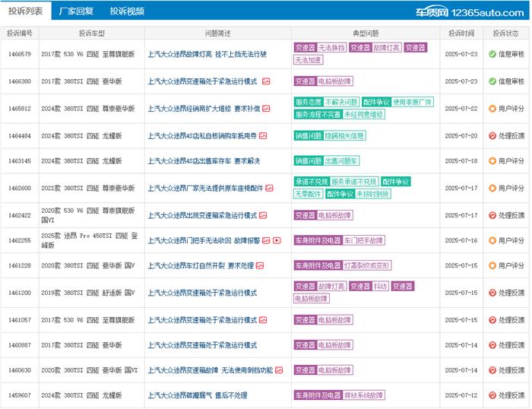Click green check status icon for 1466380
This screenshot has width=532, height=409.
(x=492, y=81)
